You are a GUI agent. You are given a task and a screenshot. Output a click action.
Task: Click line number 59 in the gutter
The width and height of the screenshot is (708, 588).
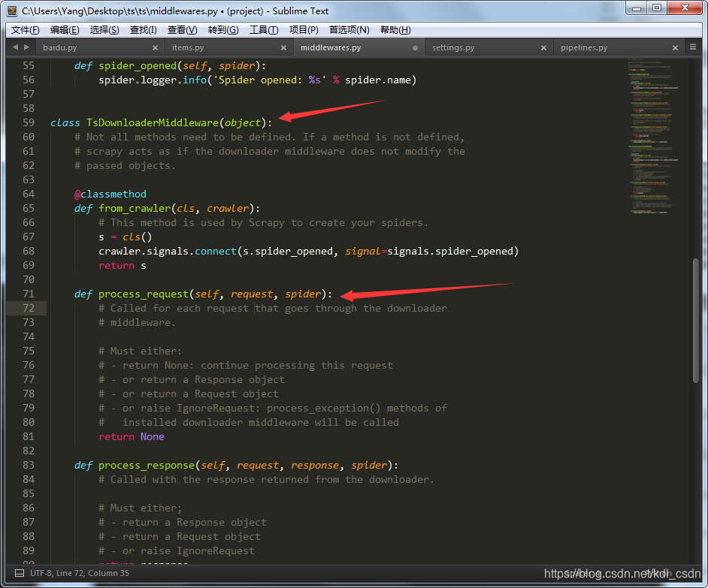point(29,122)
